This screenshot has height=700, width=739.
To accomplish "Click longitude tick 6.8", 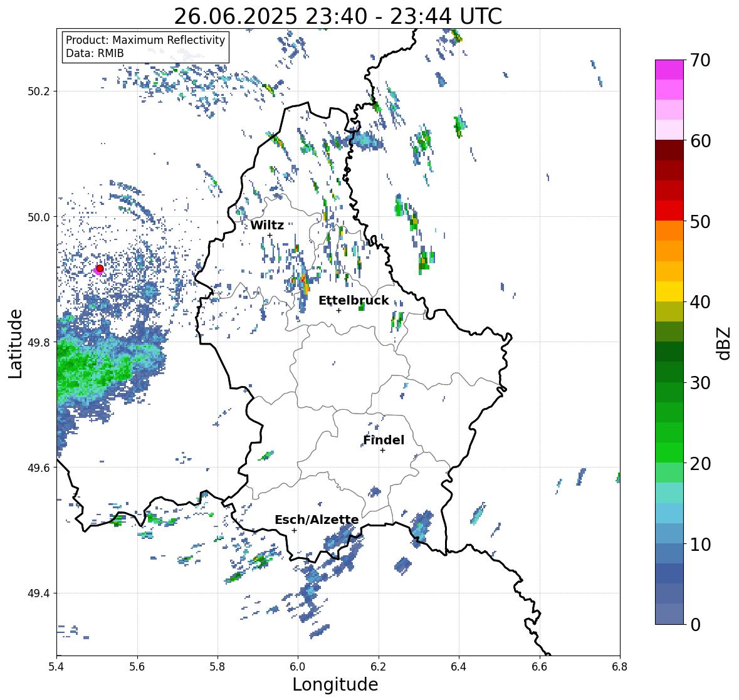I will 620,667.
